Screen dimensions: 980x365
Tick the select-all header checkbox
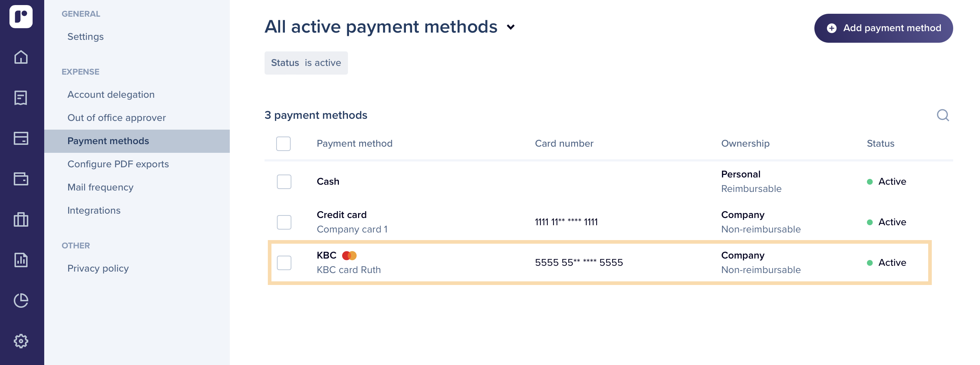click(283, 144)
